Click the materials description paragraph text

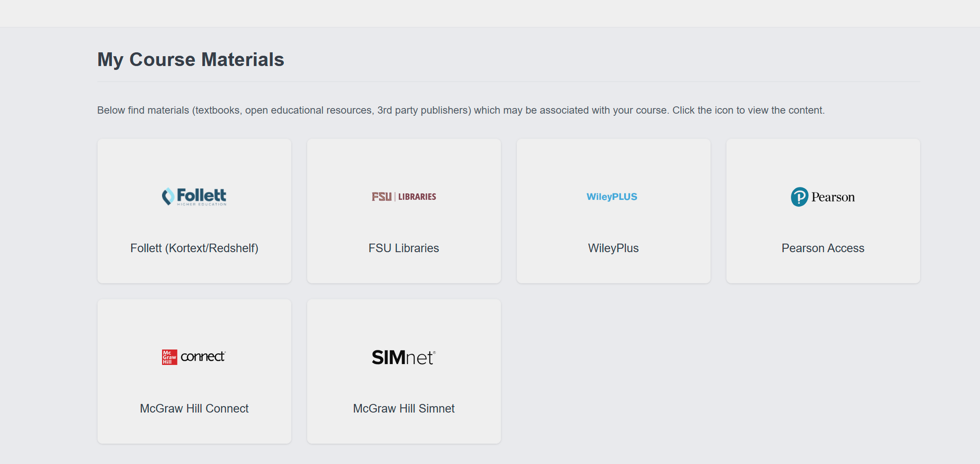pos(461,110)
